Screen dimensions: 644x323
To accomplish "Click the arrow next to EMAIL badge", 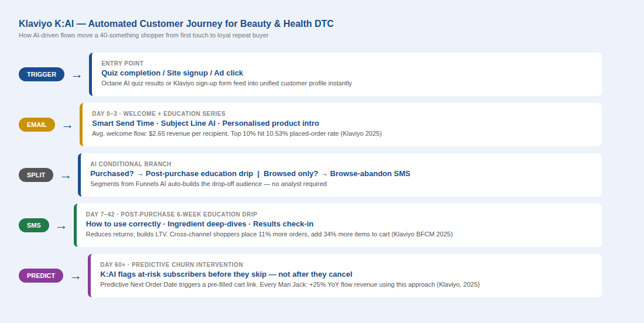I will [x=67, y=126].
